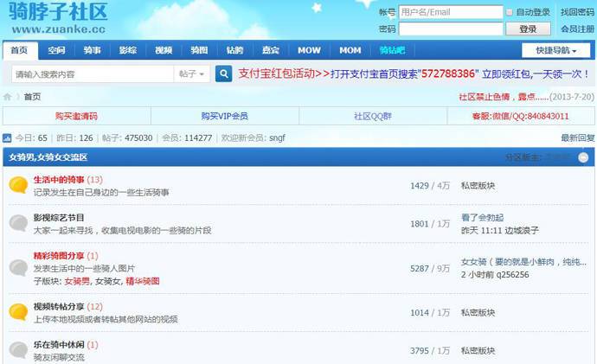Expand the 快捷导航 quick navigation menu

558,50
